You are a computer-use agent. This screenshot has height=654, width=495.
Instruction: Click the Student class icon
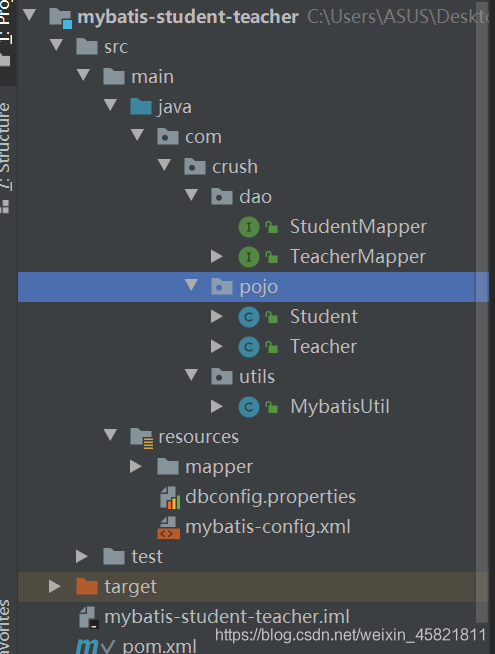point(249,317)
